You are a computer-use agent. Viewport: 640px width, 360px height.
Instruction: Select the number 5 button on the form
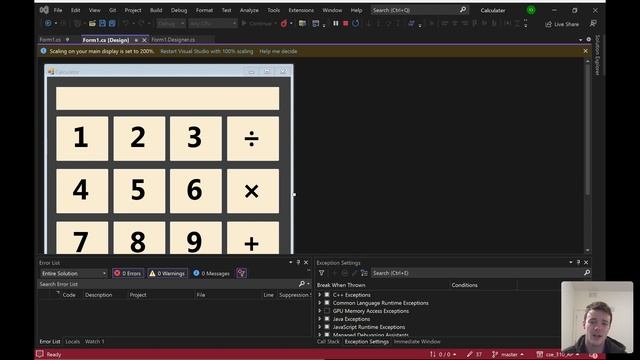click(139, 191)
